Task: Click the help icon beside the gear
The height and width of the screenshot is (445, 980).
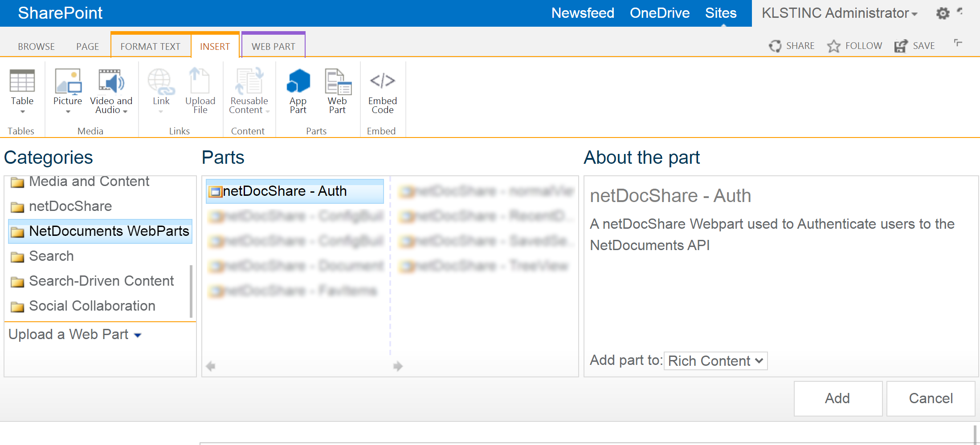Action: [x=960, y=12]
